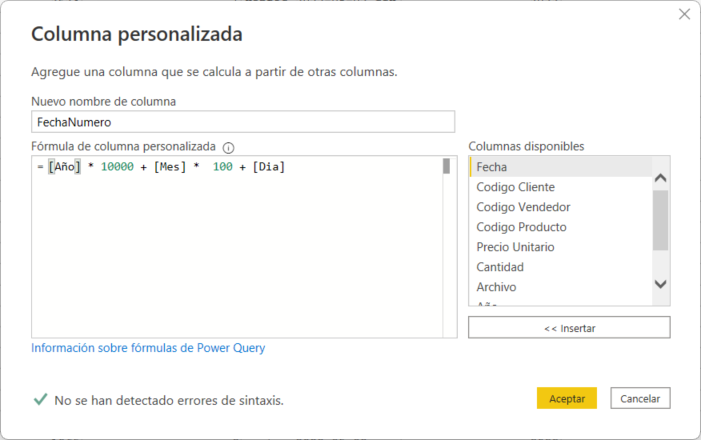This screenshot has height=440, width=701.
Task: Click the Nuevo nombre de columna field
Action: (243, 122)
